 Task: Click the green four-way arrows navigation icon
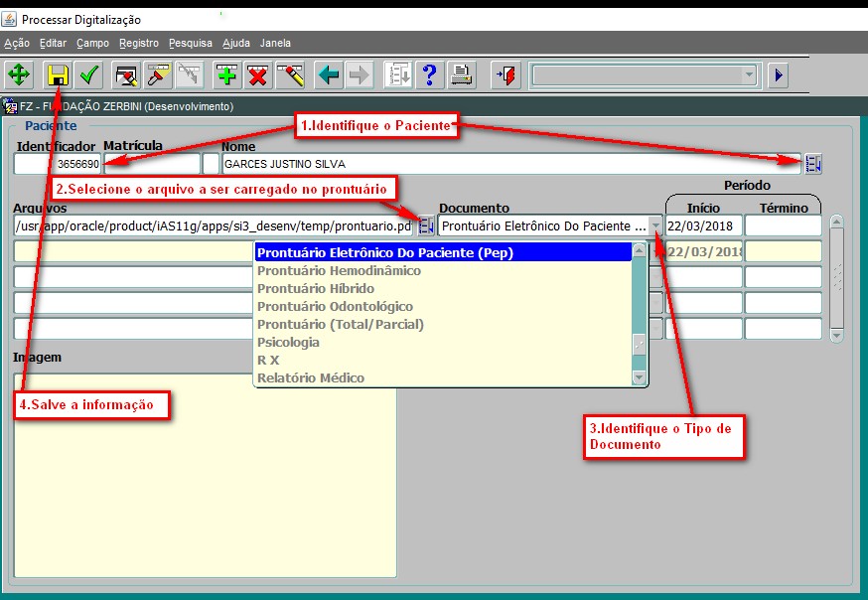click(x=20, y=75)
